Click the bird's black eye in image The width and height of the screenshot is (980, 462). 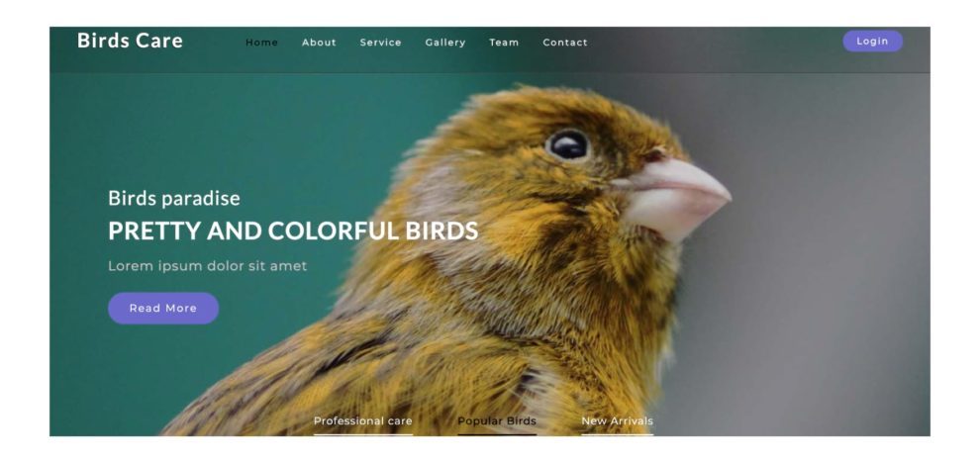[x=569, y=144]
